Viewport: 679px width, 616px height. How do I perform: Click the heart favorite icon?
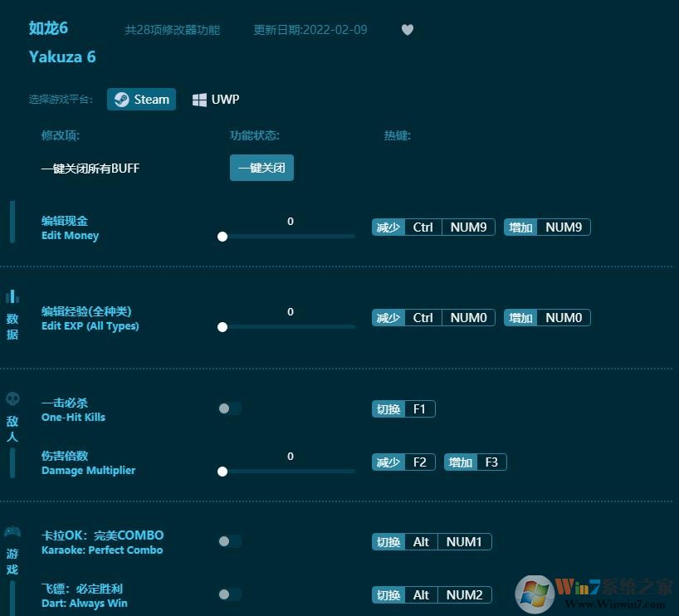coord(407,29)
